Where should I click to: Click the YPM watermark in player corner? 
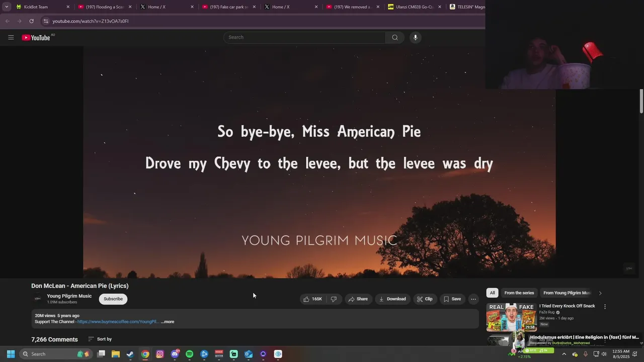coord(629,269)
